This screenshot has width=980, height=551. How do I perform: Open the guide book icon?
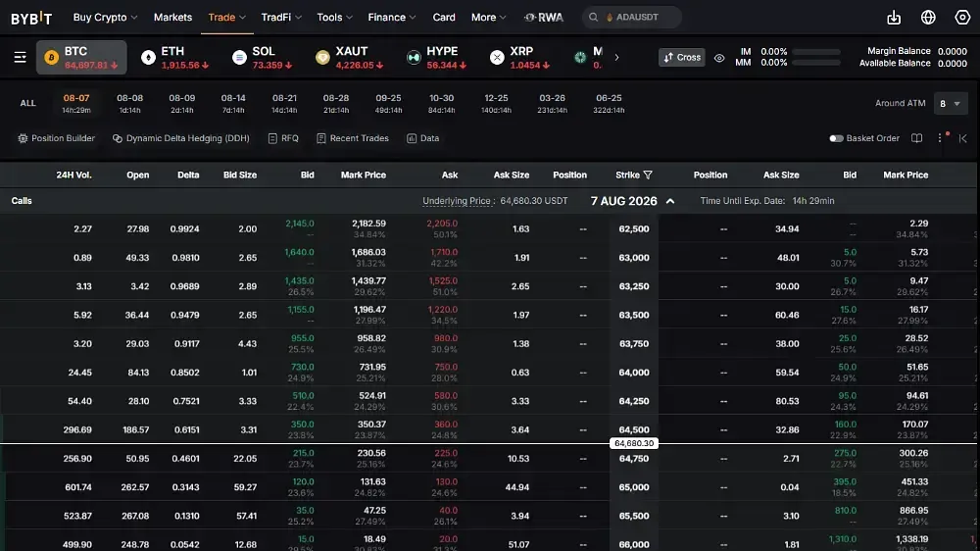[x=917, y=138]
